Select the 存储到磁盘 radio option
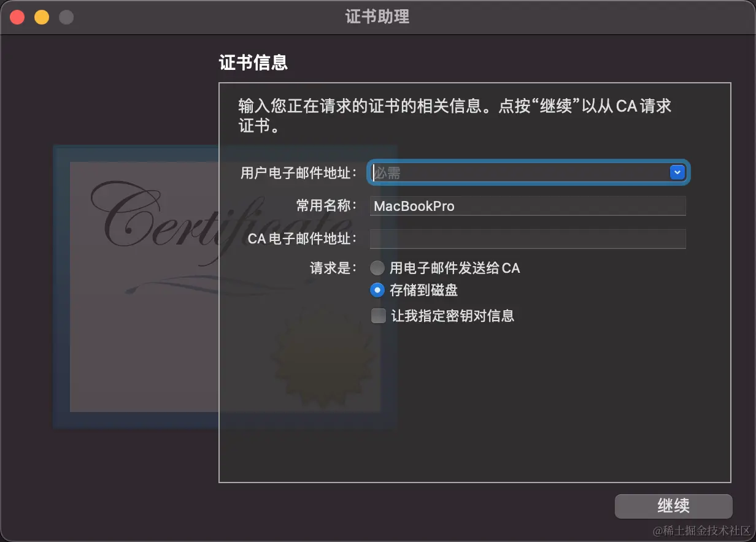The width and height of the screenshot is (756, 542). [378, 290]
